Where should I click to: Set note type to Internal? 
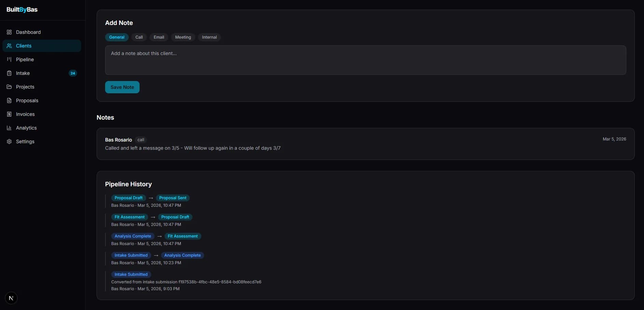point(209,37)
